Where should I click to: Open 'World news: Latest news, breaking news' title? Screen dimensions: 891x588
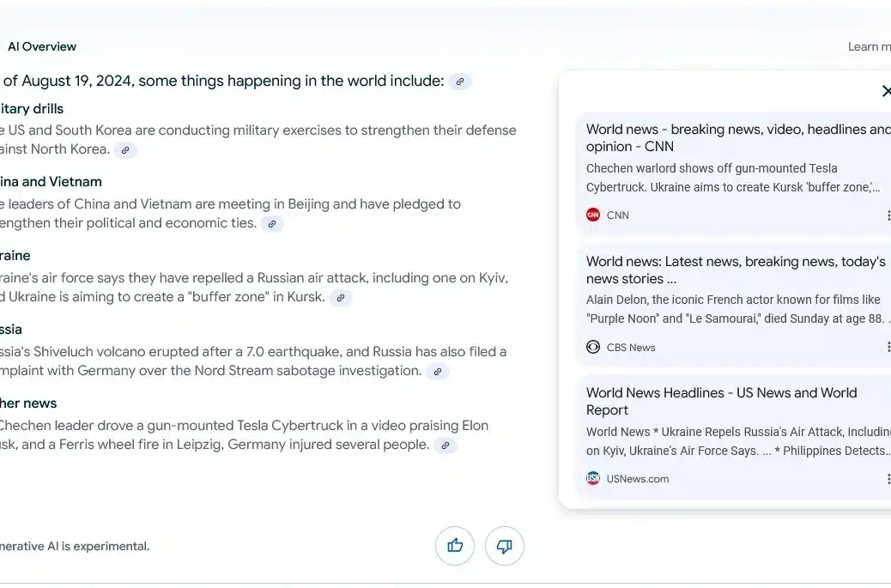(736, 270)
